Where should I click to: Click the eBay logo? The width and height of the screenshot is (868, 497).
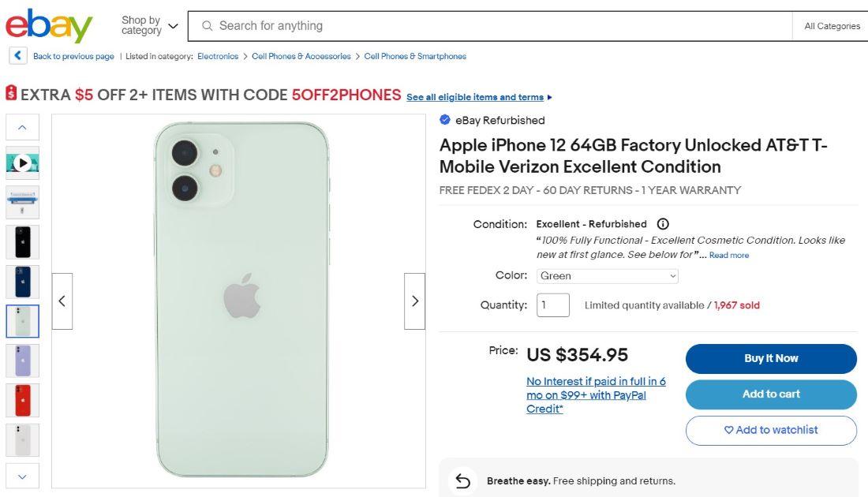click(49, 26)
